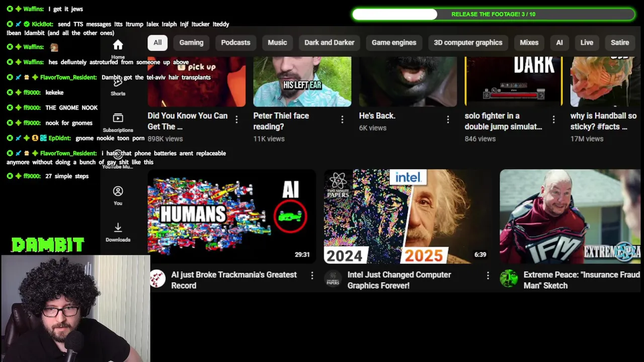Select the Game engines filter chip
The width and height of the screenshot is (644, 362).
click(x=394, y=43)
